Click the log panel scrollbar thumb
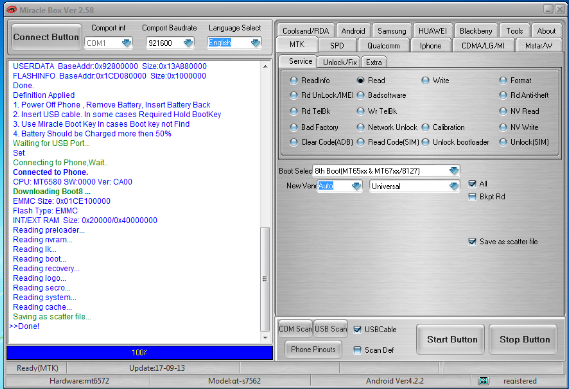Screen dimensions: 569x389 click(265, 279)
